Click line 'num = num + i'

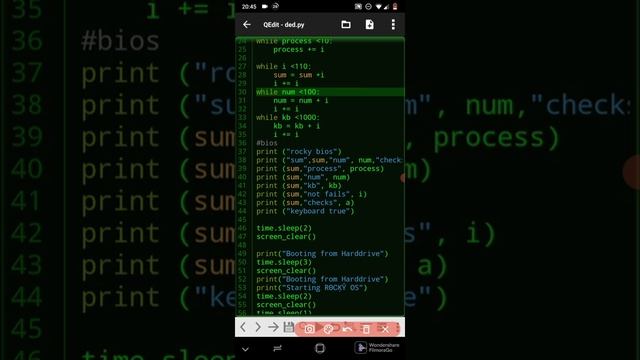[x=301, y=100]
